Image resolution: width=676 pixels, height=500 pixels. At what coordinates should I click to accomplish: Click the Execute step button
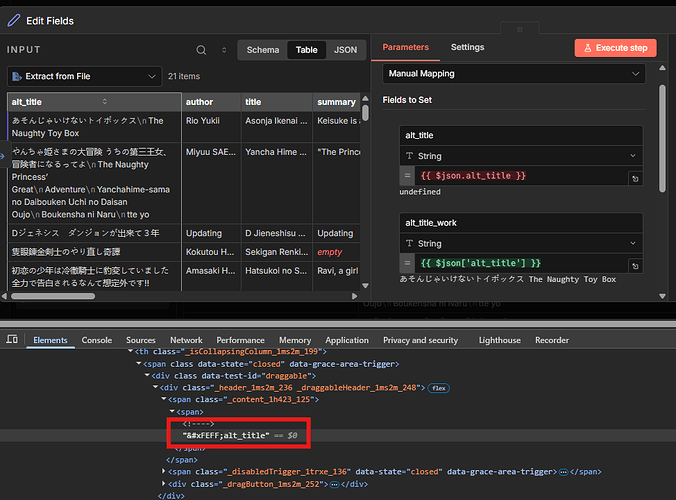click(615, 48)
